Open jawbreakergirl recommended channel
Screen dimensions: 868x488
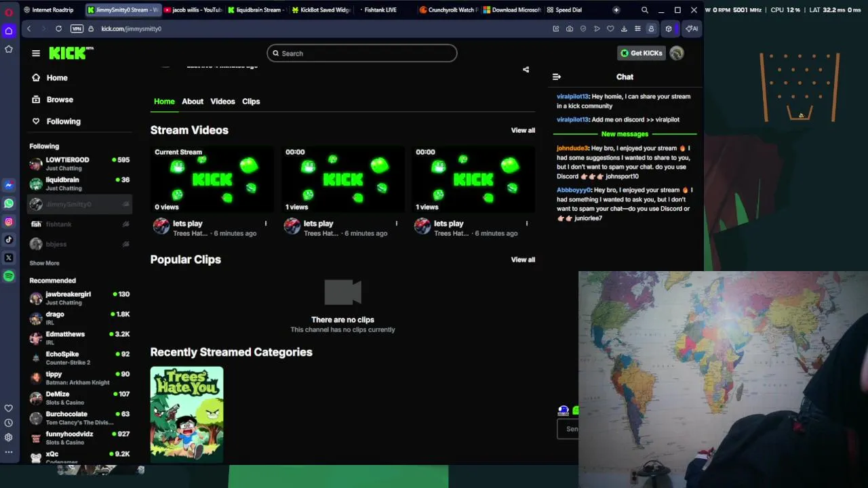pos(79,298)
